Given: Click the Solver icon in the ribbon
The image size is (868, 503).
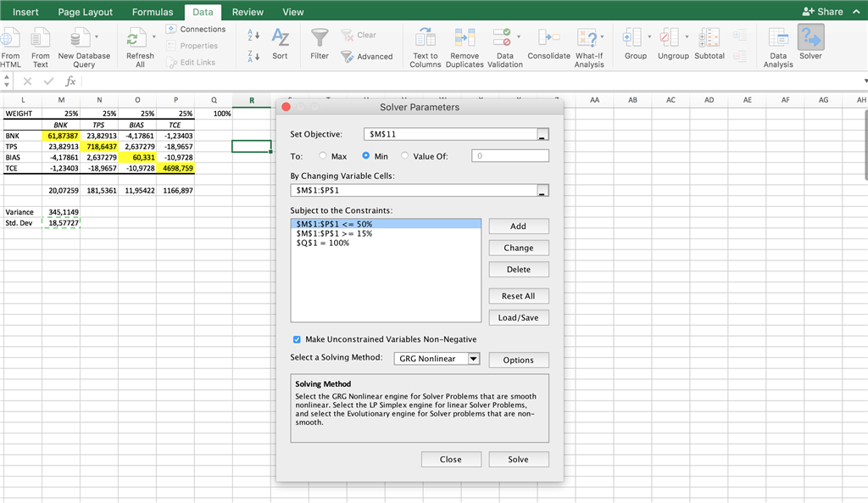Looking at the screenshot, I should pyautogui.click(x=810, y=39).
